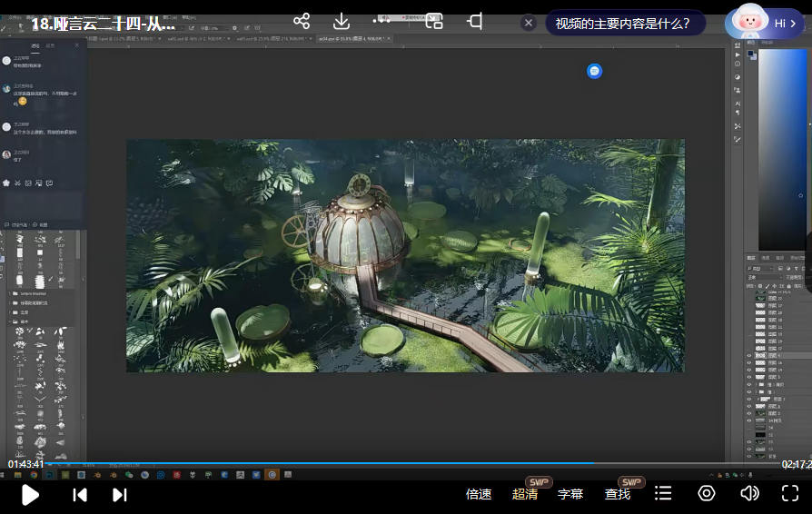Toggle fullscreen mode
The width and height of the screenshot is (812, 514).
(x=790, y=493)
